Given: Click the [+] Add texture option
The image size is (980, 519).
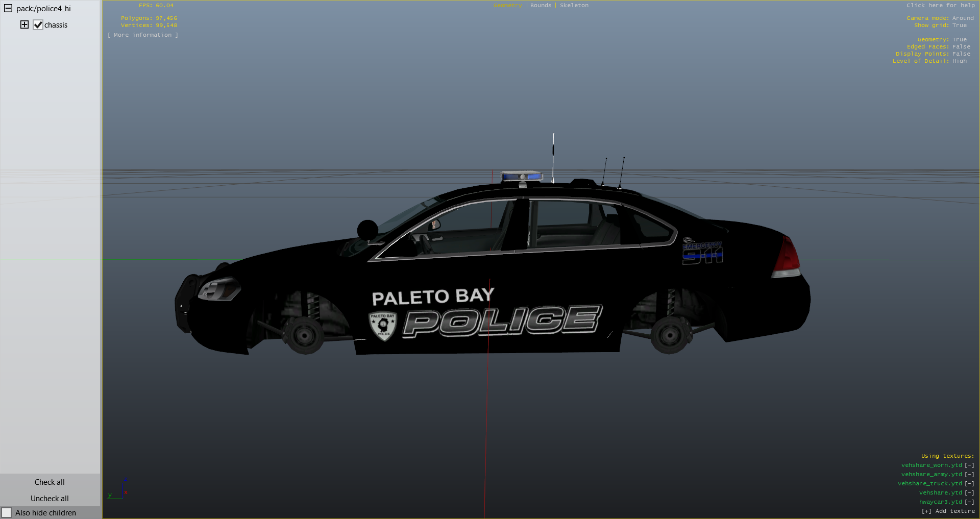Looking at the screenshot, I should [x=948, y=511].
